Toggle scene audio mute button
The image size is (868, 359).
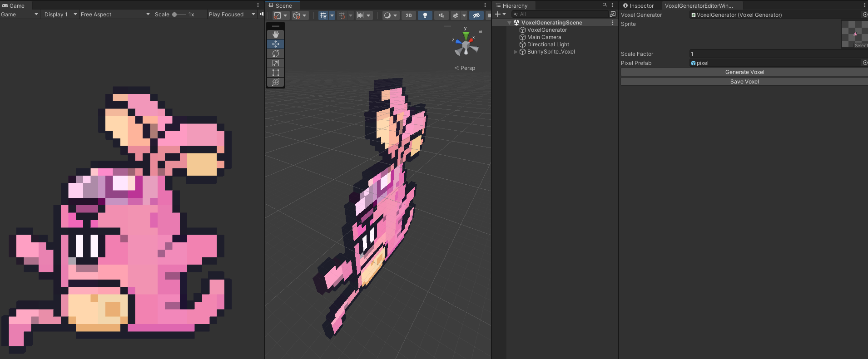pyautogui.click(x=441, y=15)
